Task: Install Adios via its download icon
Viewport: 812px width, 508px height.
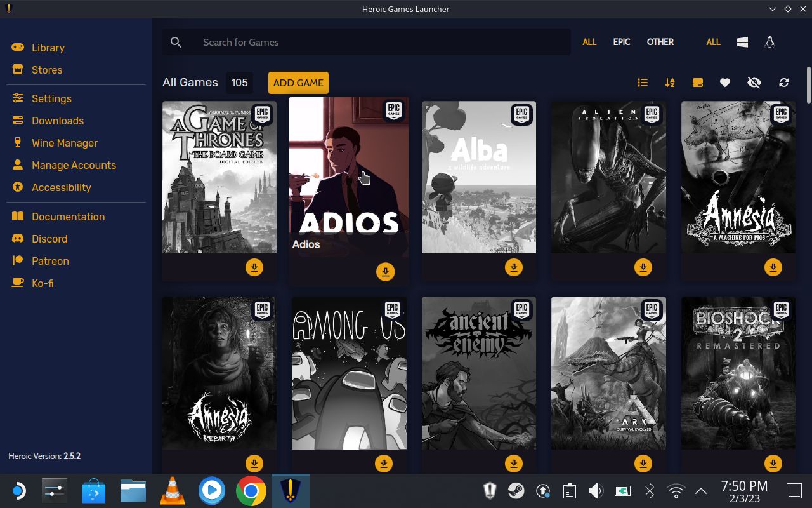Action: [385, 272]
